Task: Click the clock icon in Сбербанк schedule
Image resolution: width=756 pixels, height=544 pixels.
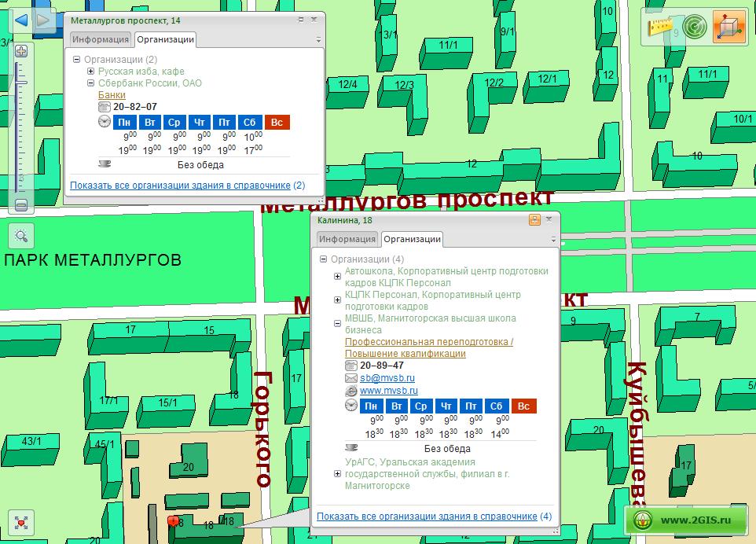Action: pyautogui.click(x=105, y=122)
